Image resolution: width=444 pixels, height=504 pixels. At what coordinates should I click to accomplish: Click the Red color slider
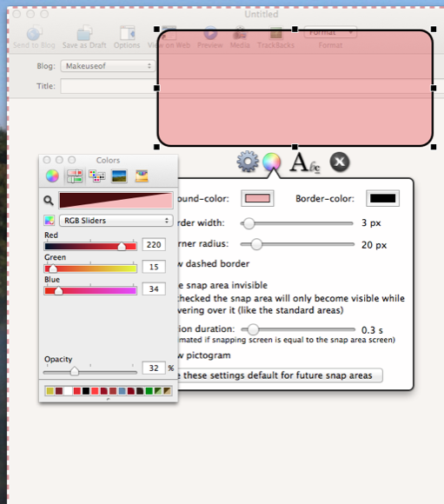coord(90,246)
